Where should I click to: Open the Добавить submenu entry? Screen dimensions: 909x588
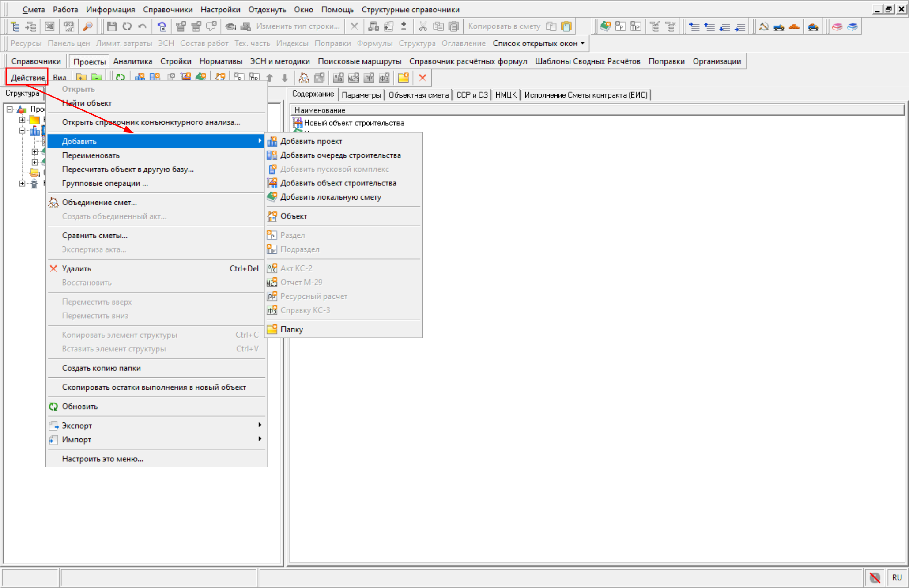157,141
